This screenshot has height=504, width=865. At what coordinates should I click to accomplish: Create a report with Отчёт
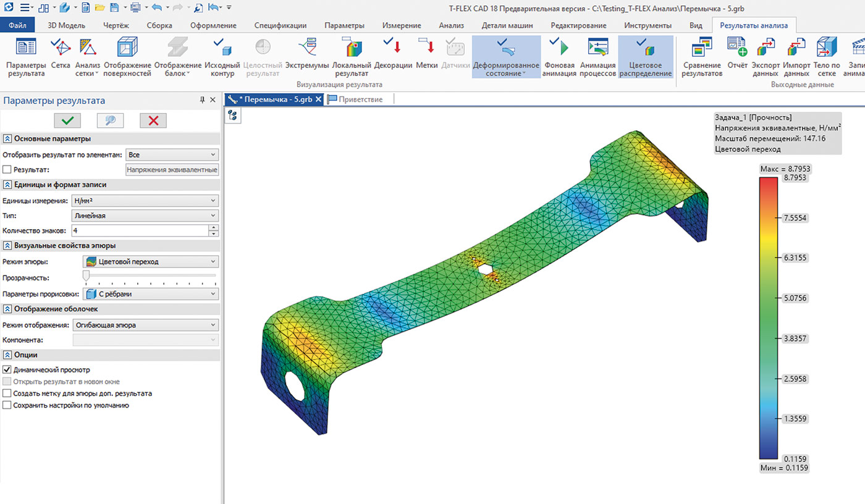point(737,54)
